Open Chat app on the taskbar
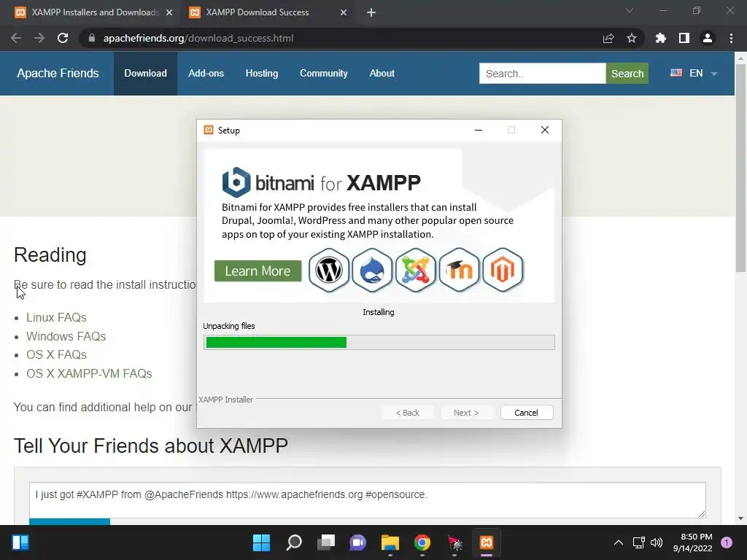This screenshot has height=560, width=747. 357,542
